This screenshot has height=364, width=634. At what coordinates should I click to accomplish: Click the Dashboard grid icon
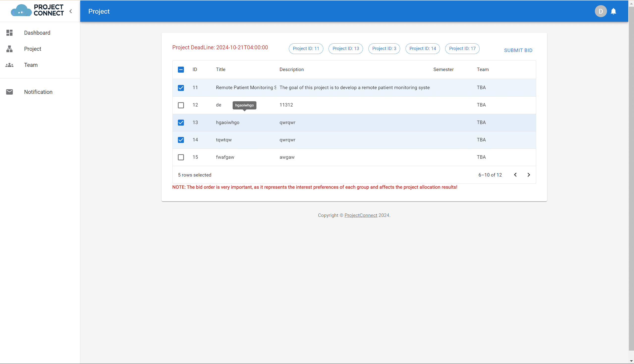tap(9, 33)
